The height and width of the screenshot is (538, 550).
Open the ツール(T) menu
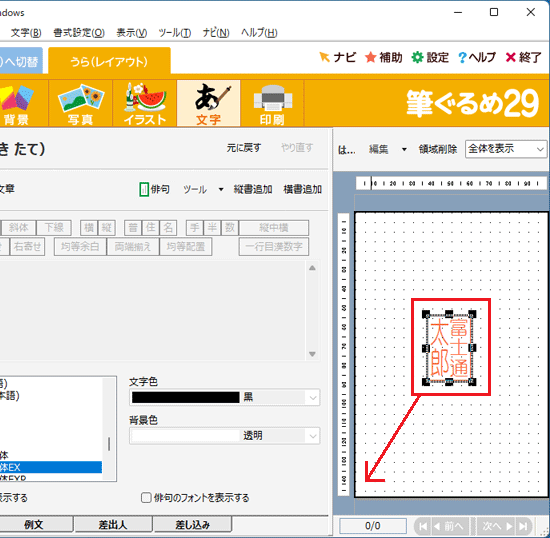coord(174,33)
